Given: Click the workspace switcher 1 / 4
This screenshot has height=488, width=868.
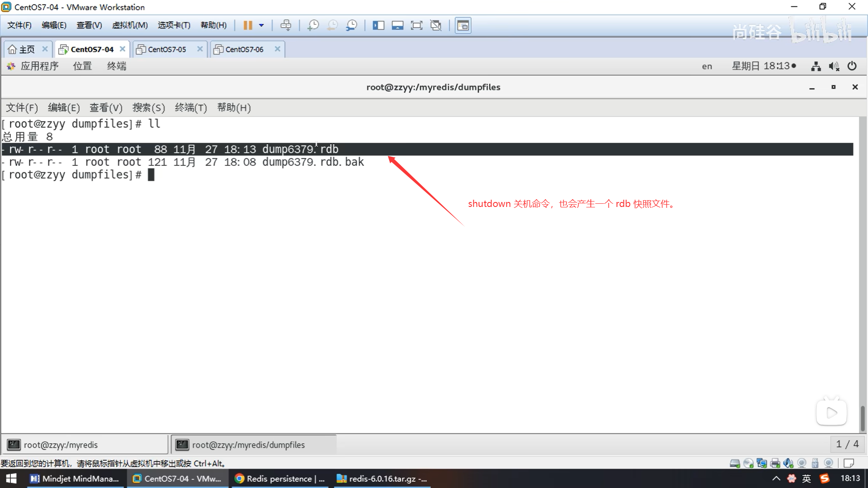Looking at the screenshot, I should tap(847, 444).
